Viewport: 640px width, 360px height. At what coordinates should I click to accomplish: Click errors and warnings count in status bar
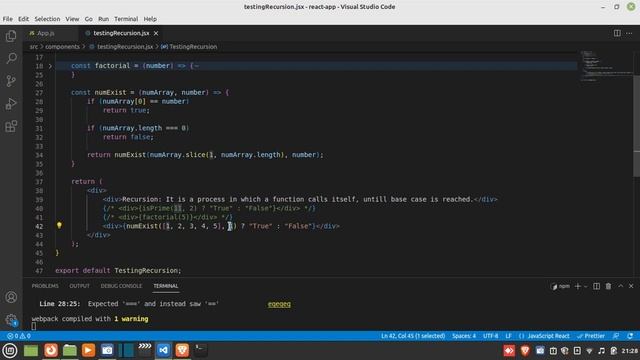pos(19,336)
